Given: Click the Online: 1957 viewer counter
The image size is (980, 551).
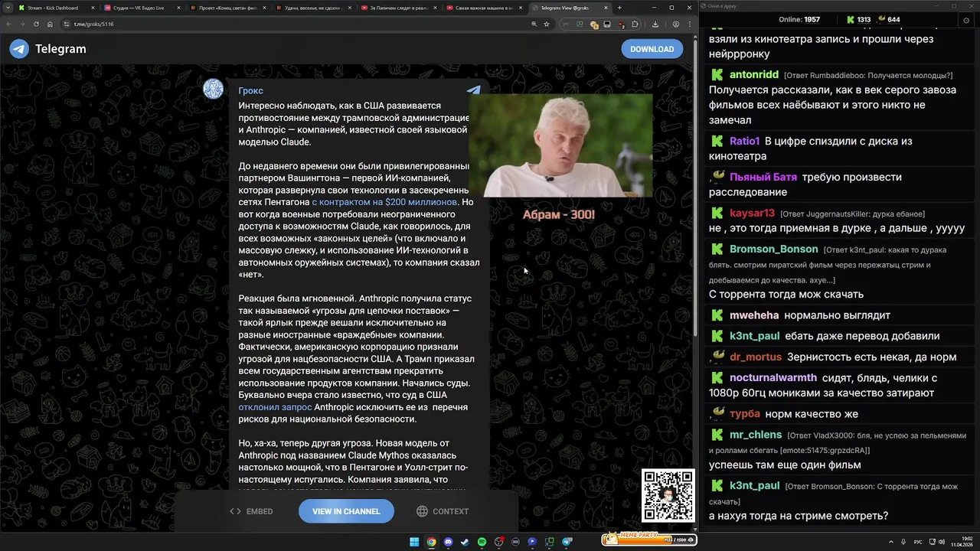Looking at the screenshot, I should [x=799, y=20].
